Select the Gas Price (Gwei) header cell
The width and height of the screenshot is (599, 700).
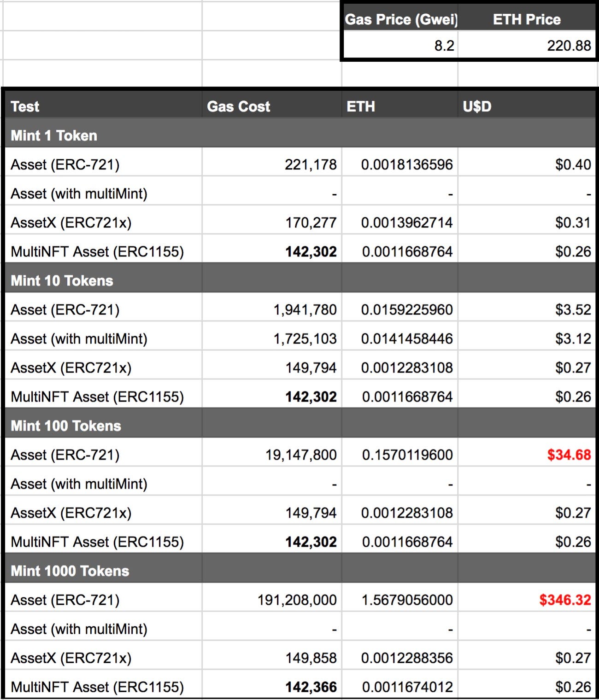click(x=401, y=19)
